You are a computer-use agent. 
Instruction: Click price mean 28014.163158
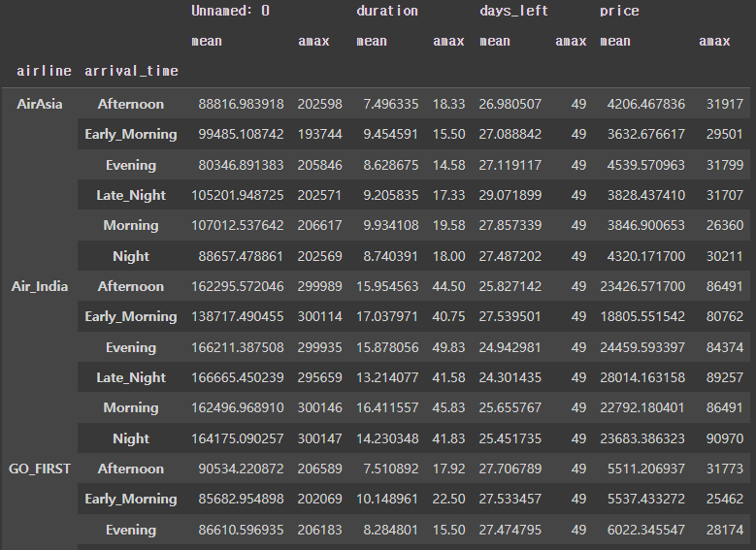click(x=642, y=377)
